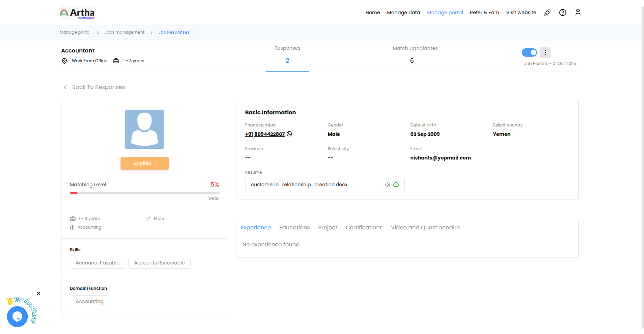This screenshot has height=334, width=644.
Task: Click the Artha logo
Action: point(77,13)
